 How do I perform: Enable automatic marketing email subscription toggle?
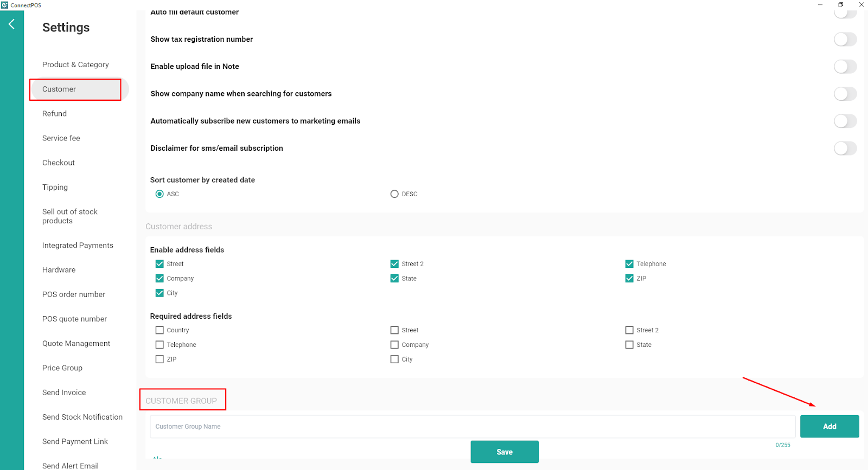tap(845, 121)
